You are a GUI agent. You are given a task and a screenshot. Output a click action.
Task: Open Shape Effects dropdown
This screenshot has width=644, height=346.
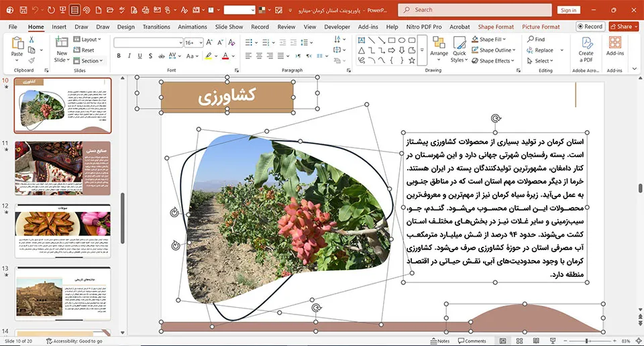pos(493,61)
